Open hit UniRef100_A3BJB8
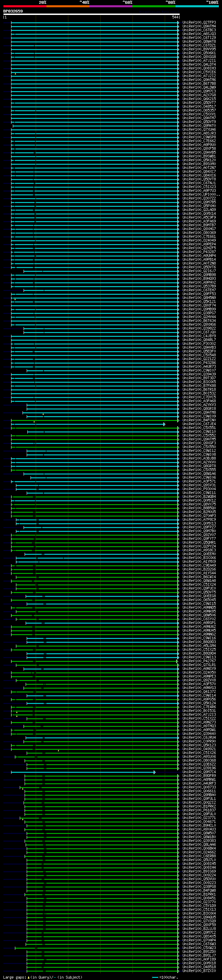222x980 pixels. 199,459
